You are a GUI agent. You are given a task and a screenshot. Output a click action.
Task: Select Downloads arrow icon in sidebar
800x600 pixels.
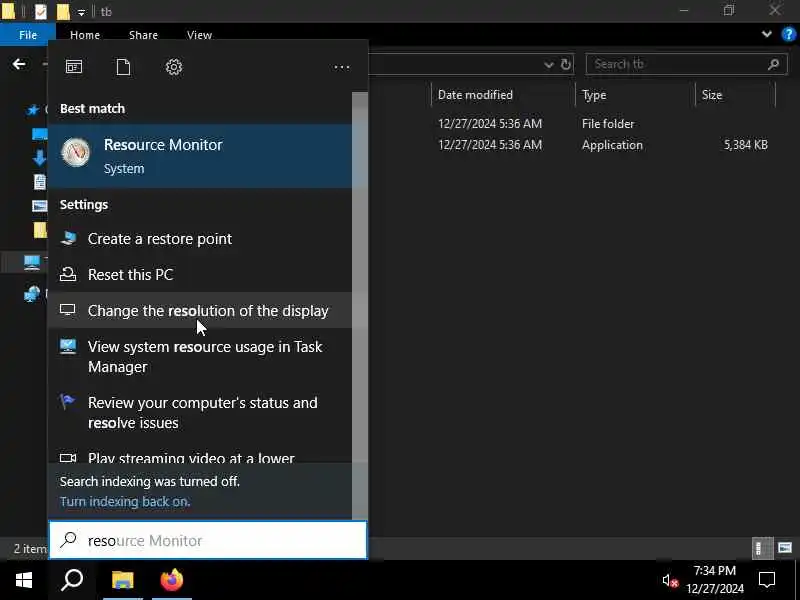point(39,158)
